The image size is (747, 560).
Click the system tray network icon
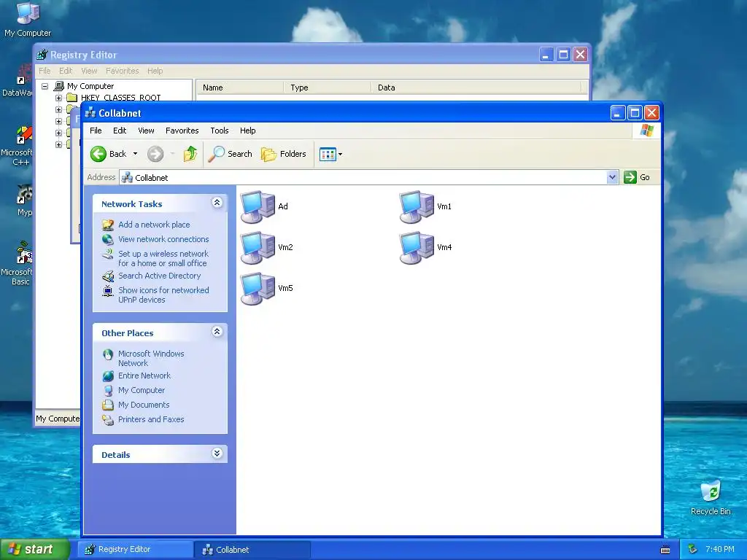click(693, 550)
